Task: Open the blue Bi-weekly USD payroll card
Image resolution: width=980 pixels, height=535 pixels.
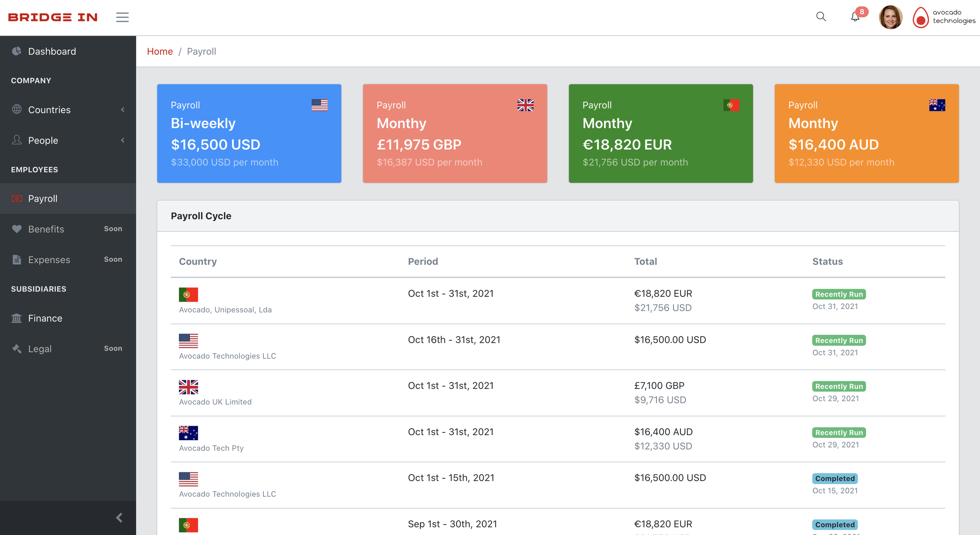Action: point(249,133)
